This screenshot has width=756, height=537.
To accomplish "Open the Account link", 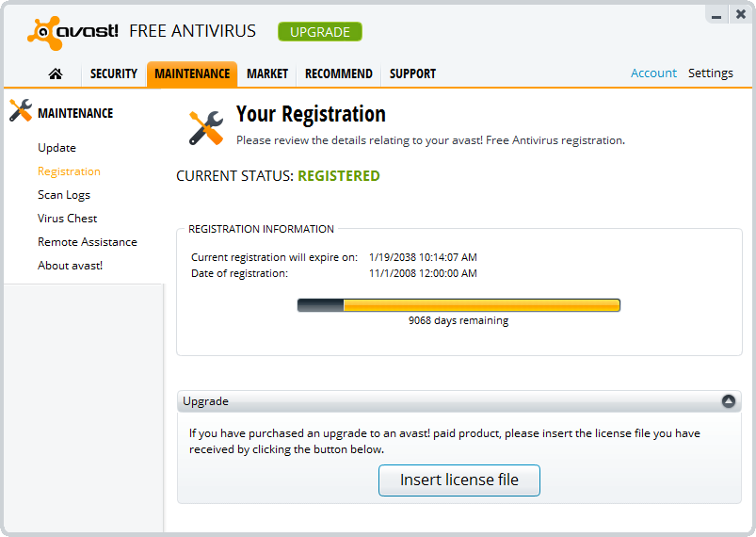I will pyautogui.click(x=653, y=73).
